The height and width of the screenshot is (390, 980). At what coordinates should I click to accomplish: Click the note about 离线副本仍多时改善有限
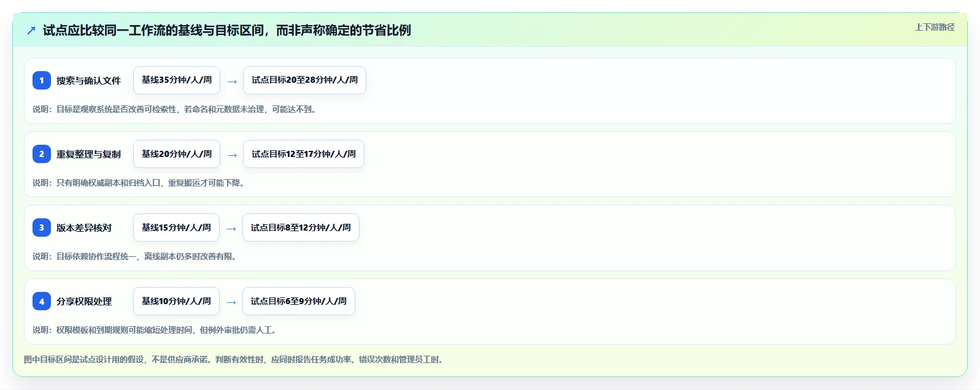coord(135,256)
